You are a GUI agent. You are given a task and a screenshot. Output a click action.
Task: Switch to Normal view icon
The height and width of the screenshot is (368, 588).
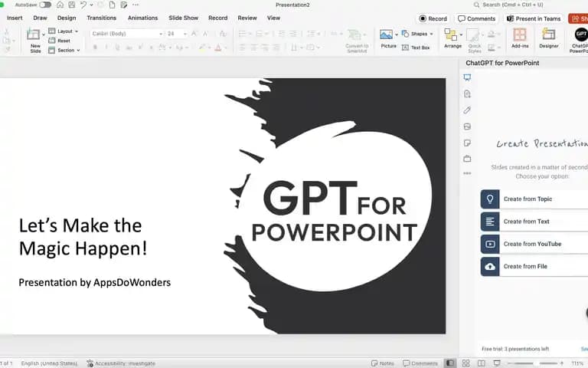(450, 363)
